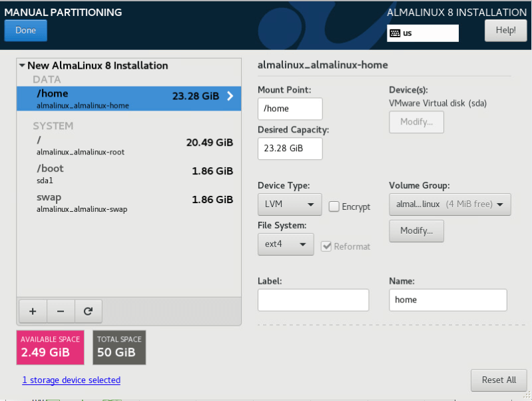Toggle the Reformat checkbox
The width and height of the screenshot is (532, 401).
pos(326,246)
